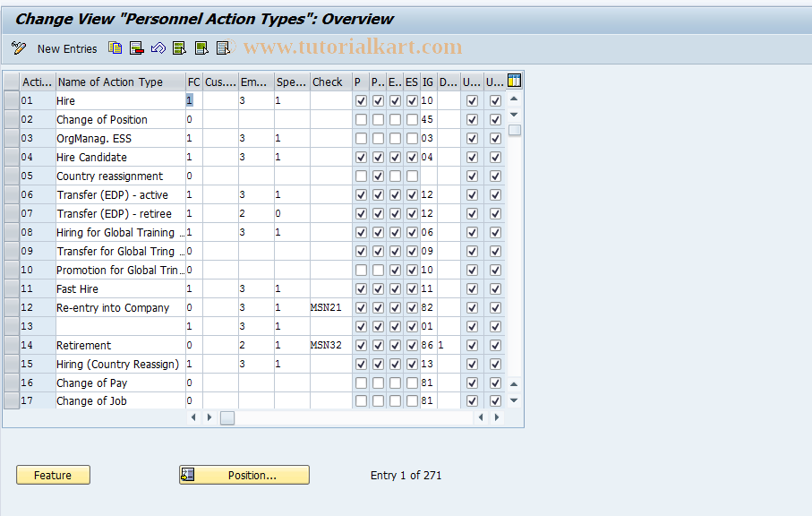Click 'Hiring for Global Training' name field
This screenshot has width=812, height=516.
(121, 232)
